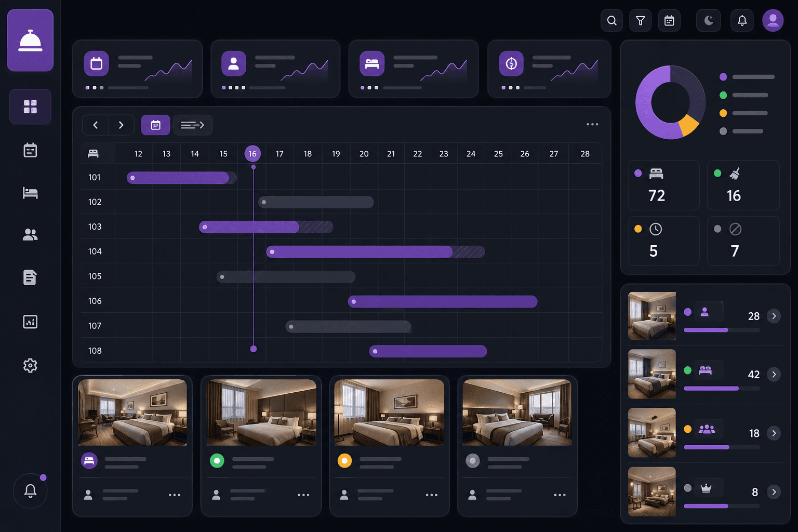Open the filter funnel icon
The height and width of the screenshot is (532, 798).
click(641, 21)
